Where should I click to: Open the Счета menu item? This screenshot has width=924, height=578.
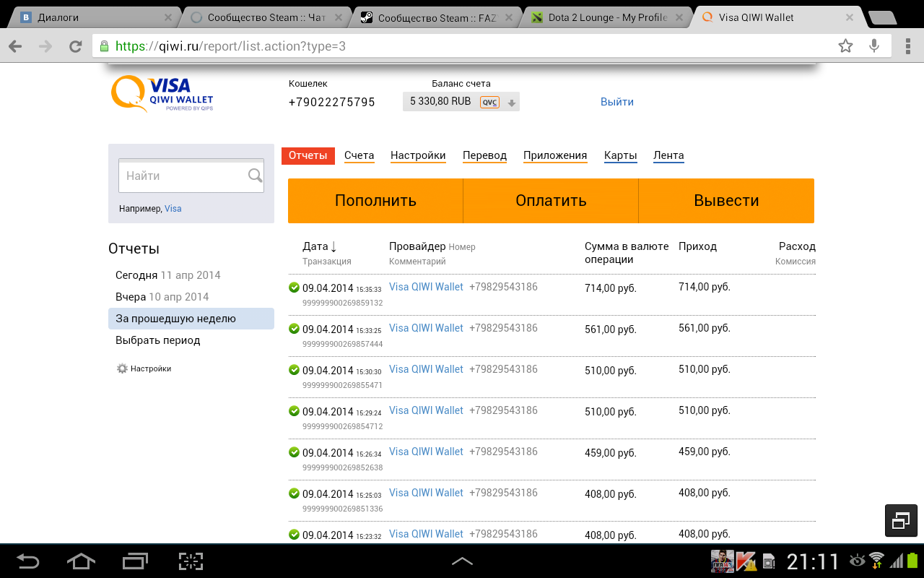click(x=359, y=155)
